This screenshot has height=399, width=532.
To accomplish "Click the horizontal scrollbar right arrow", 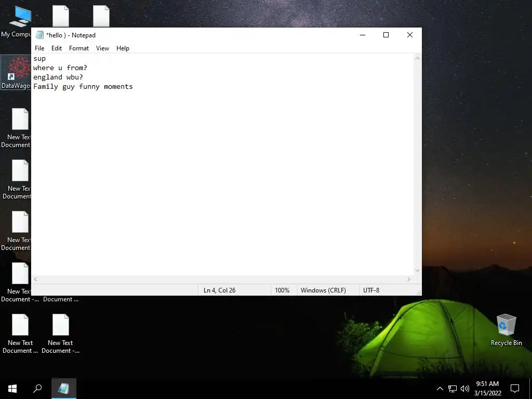I will [x=409, y=279].
